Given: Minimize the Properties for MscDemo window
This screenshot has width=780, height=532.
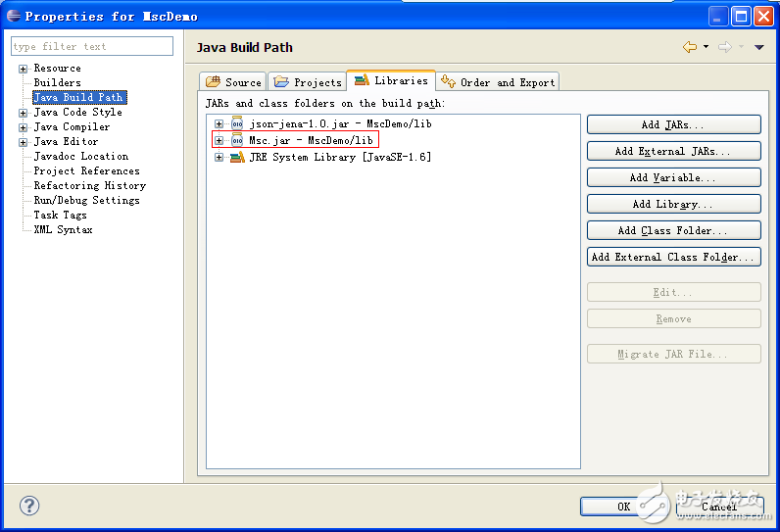Looking at the screenshot, I should click(x=718, y=17).
